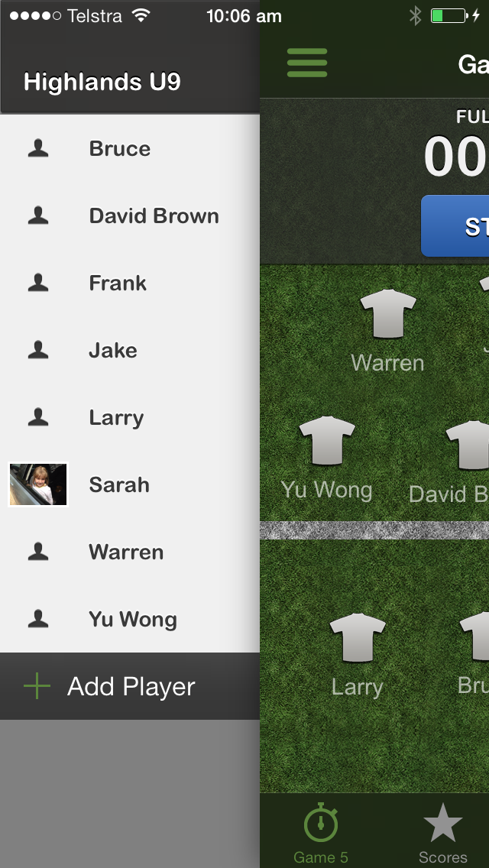Tap the silhouette icon next to Frank
This screenshot has height=868, width=489.
coord(38,283)
